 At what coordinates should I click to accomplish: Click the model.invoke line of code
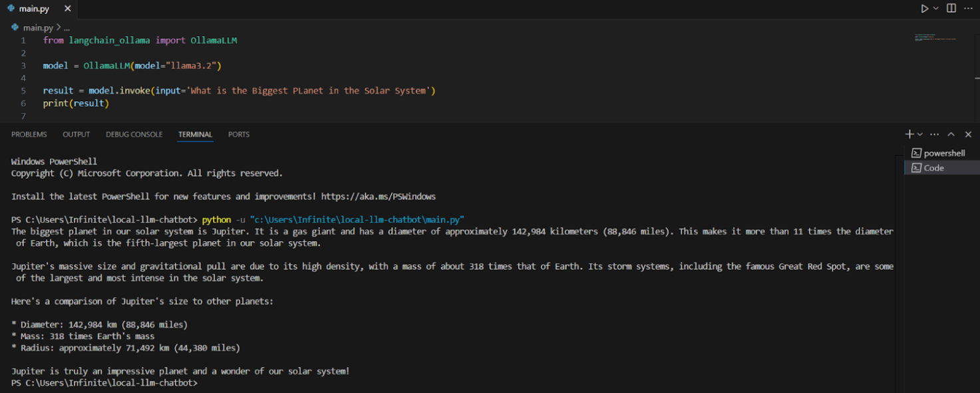(x=240, y=91)
